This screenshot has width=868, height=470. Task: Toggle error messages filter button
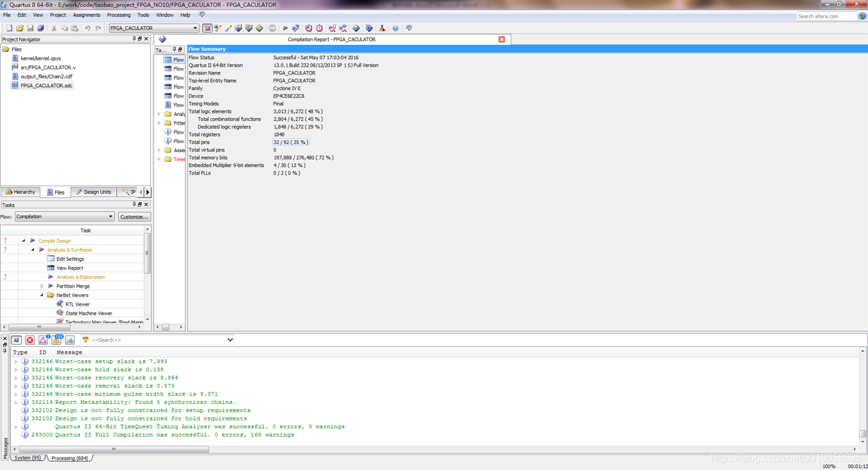point(30,340)
